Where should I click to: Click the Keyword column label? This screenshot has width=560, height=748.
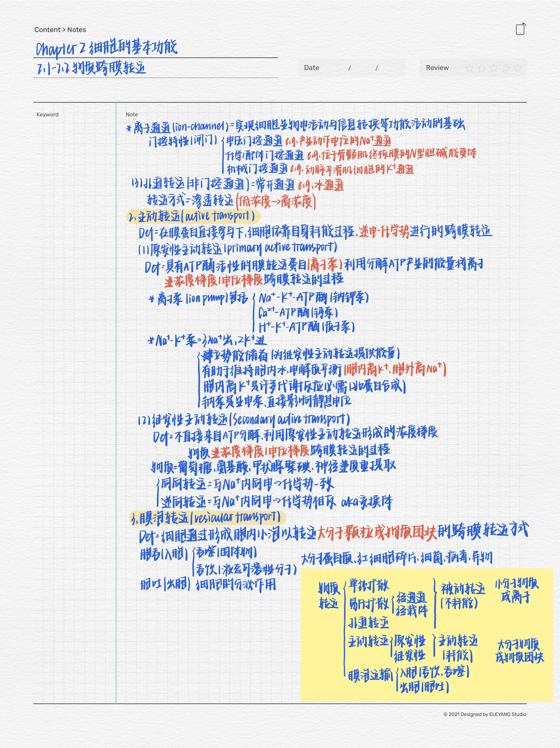(47, 115)
